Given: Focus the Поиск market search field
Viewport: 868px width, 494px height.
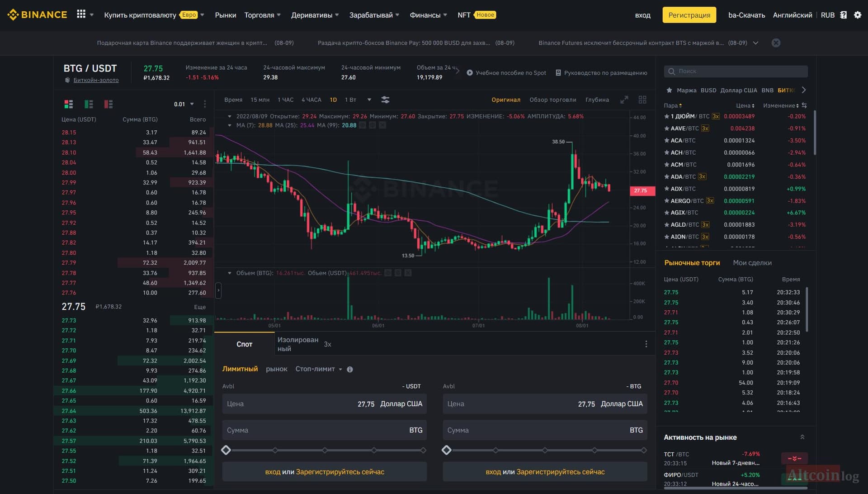Looking at the screenshot, I should click(x=736, y=71).
